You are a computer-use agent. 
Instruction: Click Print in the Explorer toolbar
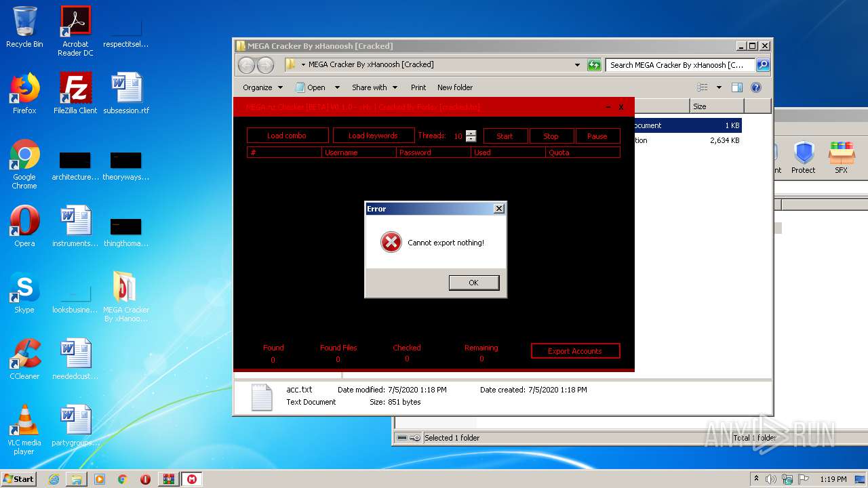418,87
